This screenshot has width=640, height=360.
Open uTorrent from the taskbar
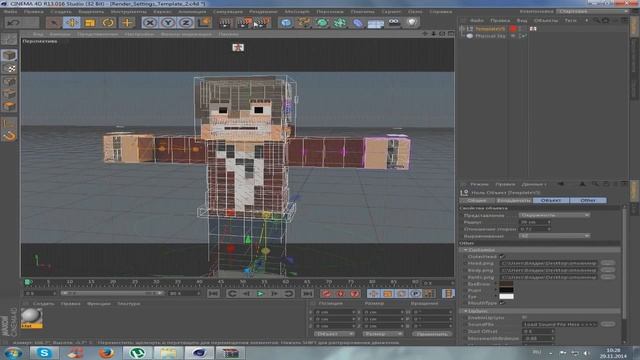click(137, 353)
